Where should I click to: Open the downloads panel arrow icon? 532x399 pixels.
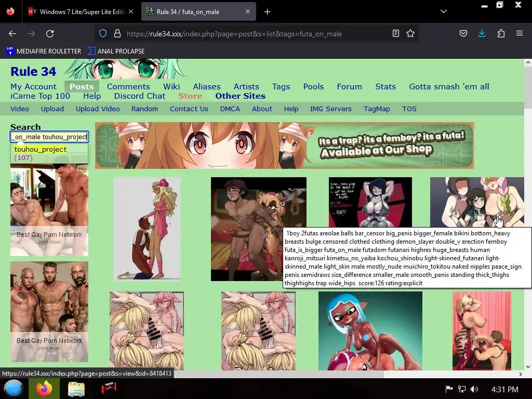[482, 33]
